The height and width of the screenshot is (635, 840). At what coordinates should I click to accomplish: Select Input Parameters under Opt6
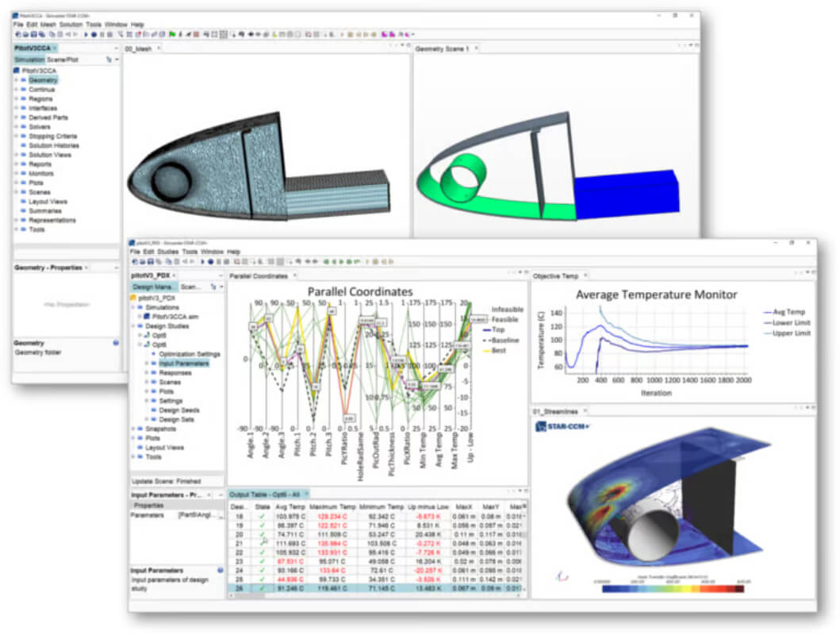pyautogui.click(x=184, y=364)
